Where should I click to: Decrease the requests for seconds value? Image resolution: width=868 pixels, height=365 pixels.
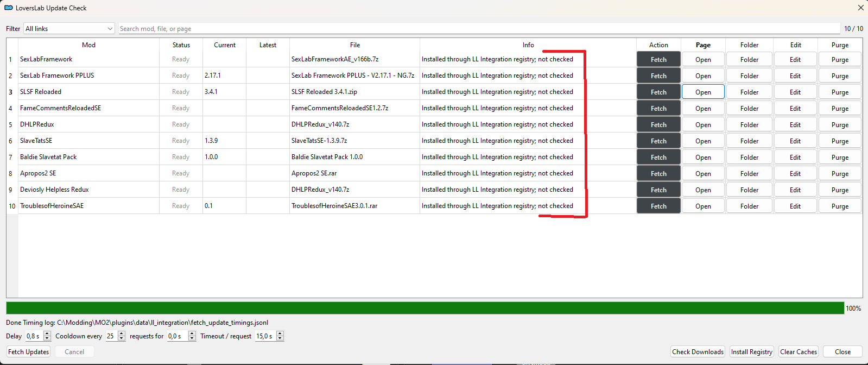click(x=192, y=338)
